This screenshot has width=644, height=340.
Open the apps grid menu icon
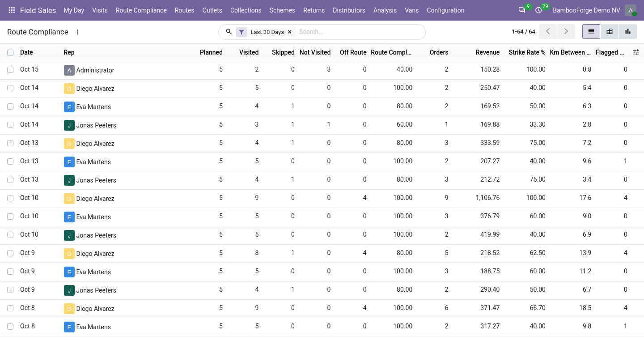pos(12,10)
